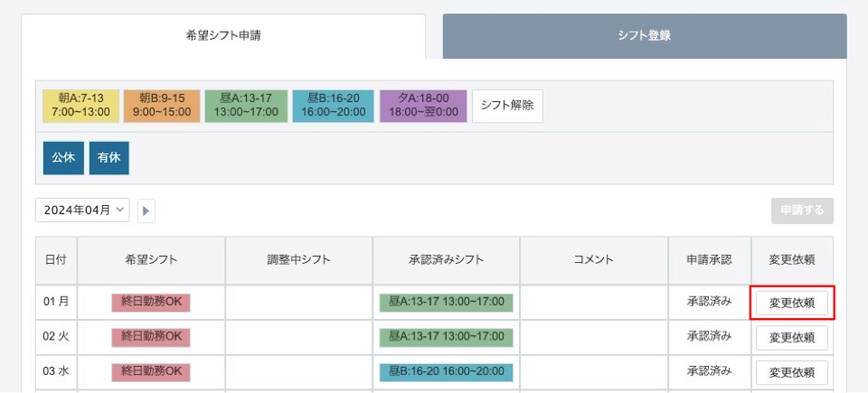Viewport: 868px width, 393px height.
Task: Click 変更依頼 for the 02 火 row
Action: pyautogui.click(x=792, y=338)
